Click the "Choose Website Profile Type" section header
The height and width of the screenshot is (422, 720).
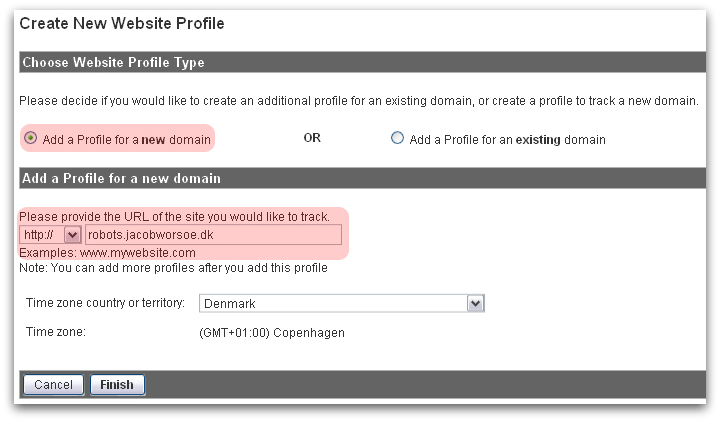coord(113,62)
